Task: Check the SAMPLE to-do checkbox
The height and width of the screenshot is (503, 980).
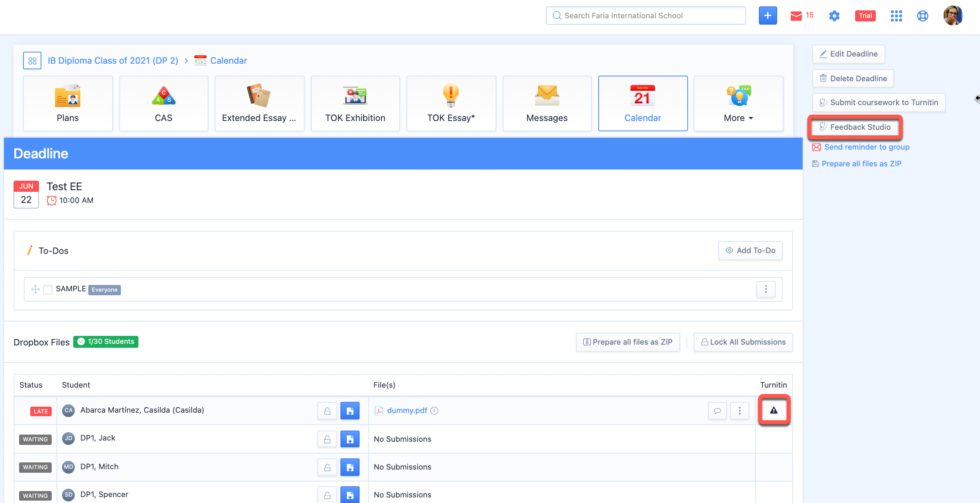Action: point(48,289)
